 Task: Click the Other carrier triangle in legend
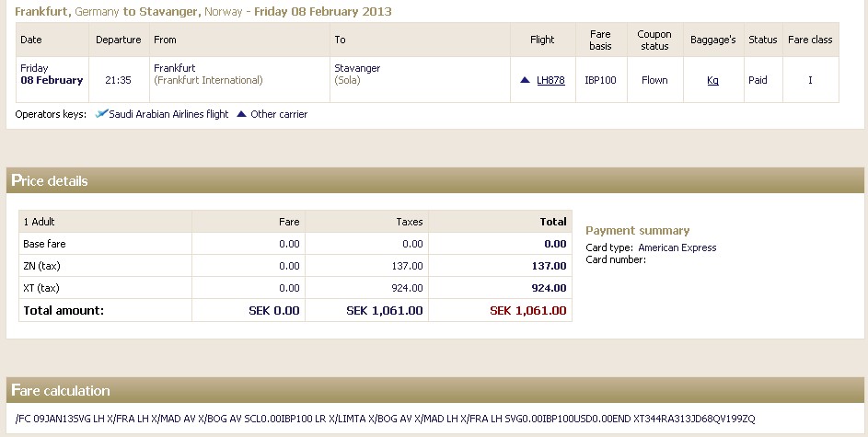(241, 114)
